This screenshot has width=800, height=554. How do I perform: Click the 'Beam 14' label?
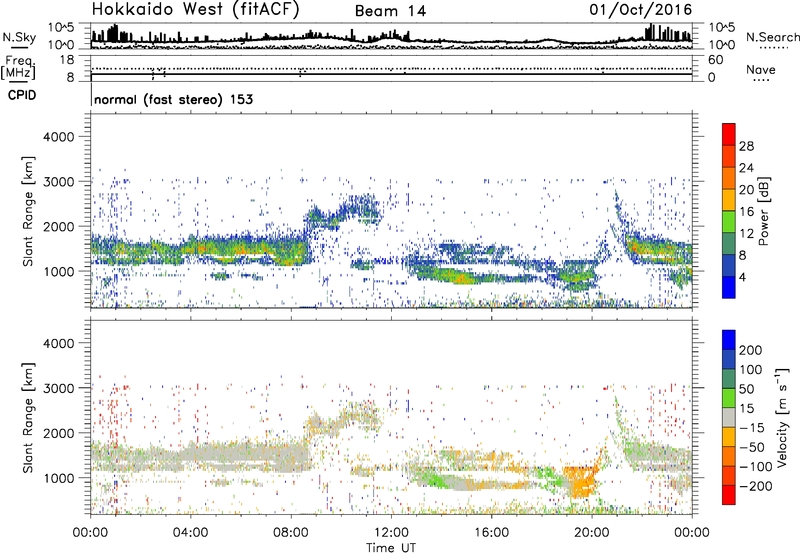(x=390, y=11)
